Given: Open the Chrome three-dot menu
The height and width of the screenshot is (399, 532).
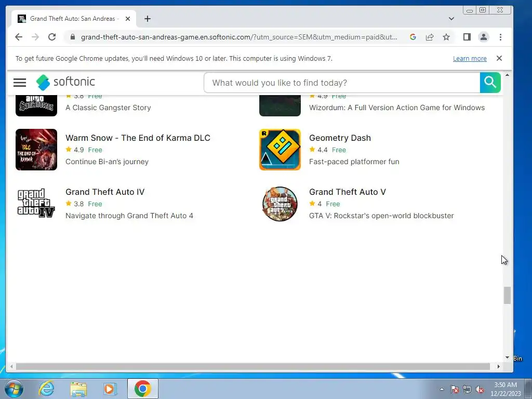Looking at the screenshot, I should point(500,37).
